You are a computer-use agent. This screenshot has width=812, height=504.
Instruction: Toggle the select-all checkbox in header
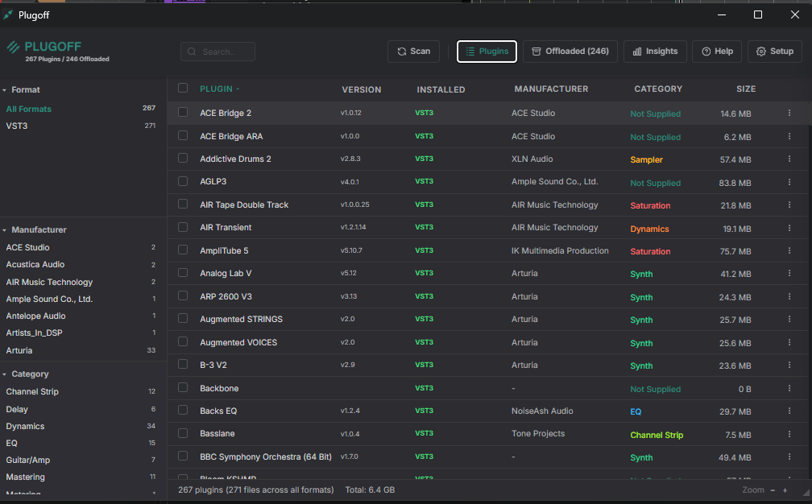(183, 89)
